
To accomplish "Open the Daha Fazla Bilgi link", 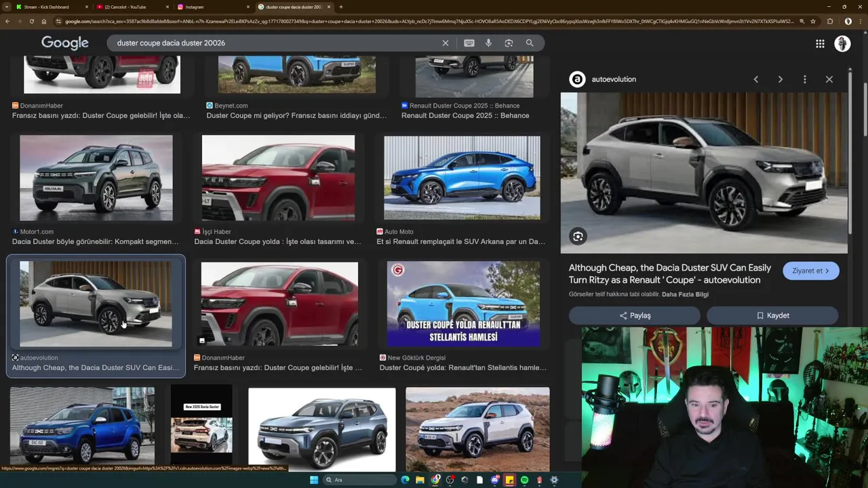I will (685, 294).
